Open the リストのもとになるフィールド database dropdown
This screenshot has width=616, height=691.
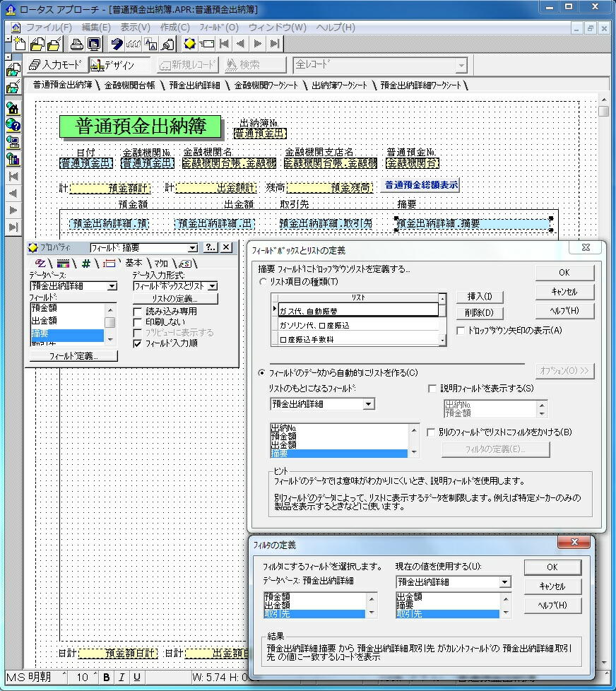pos(369,404)
